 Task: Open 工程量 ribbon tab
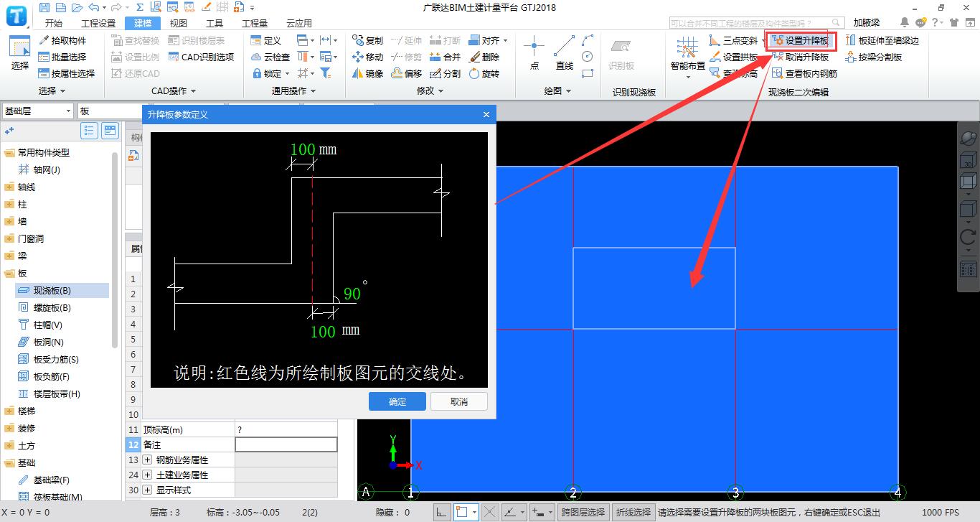pyautogui.click(x=255, y=23)
